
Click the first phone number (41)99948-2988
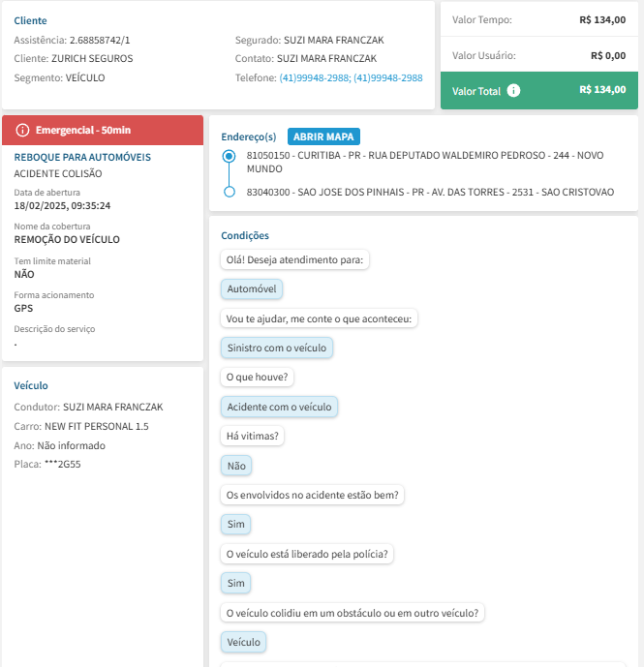coord(314,77)
